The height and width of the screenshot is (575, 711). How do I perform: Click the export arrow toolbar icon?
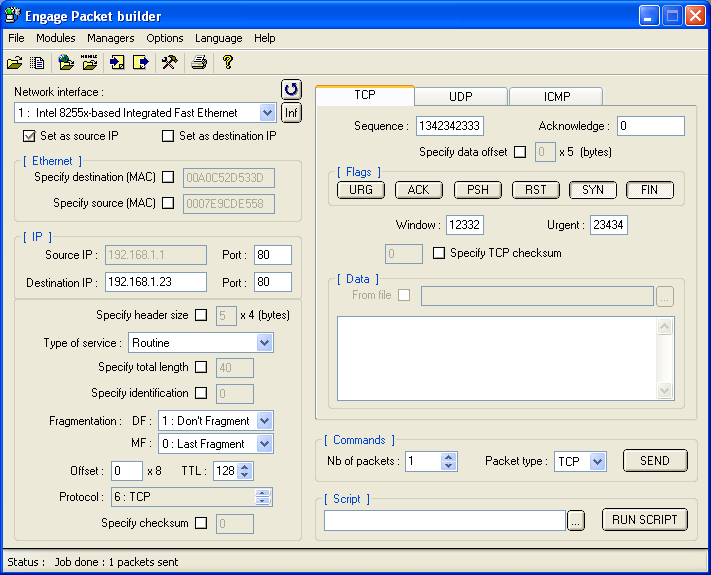(141, 62)
